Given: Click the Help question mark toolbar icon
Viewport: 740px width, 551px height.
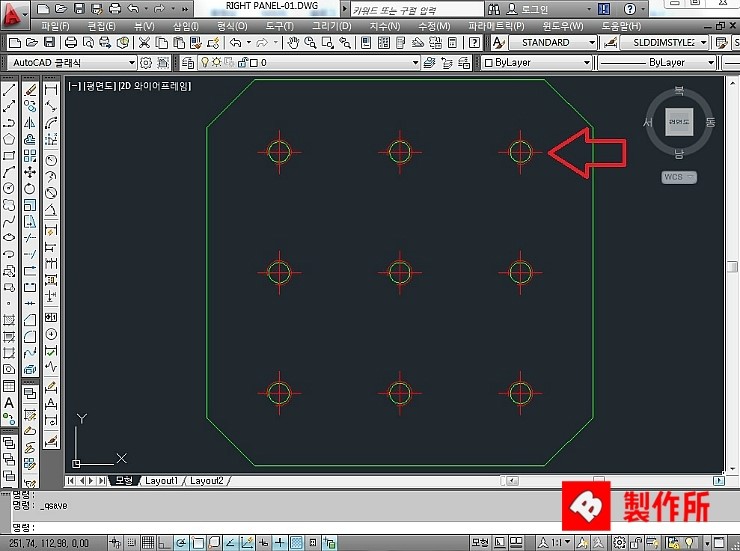Looking at the screenshot, I should pyautogui.click(x=474, y=43).
